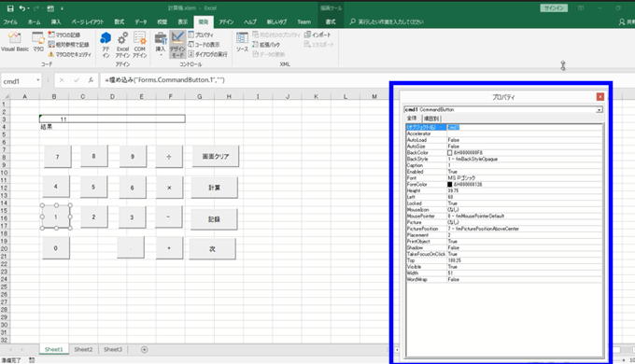Undo the last action in quick access toolbar
The width and height of the screenshot is (635, 364).
[21, 8]
